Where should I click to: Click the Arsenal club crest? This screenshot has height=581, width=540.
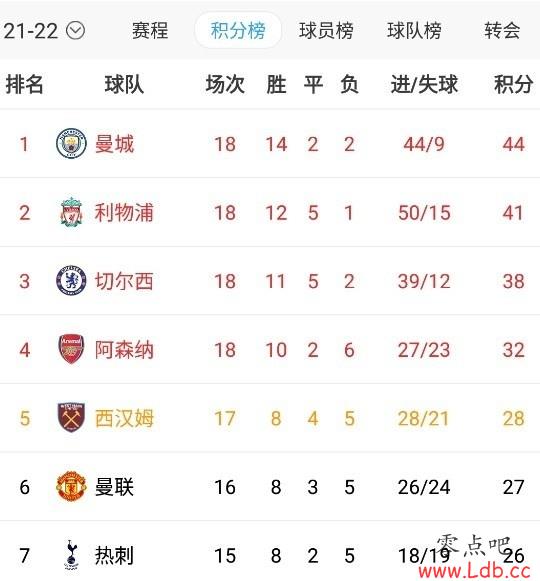(71, 349)
